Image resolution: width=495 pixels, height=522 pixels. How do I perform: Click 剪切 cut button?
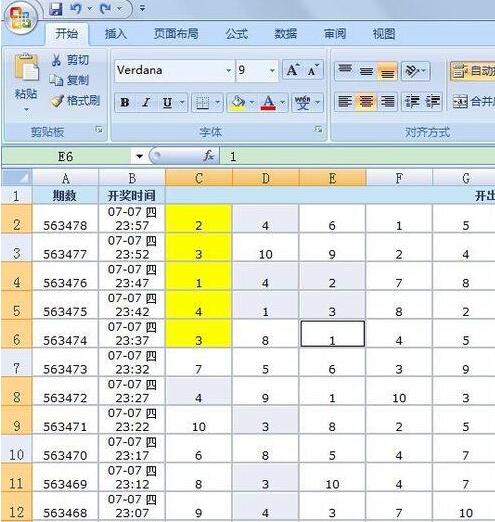click(70, 60)
